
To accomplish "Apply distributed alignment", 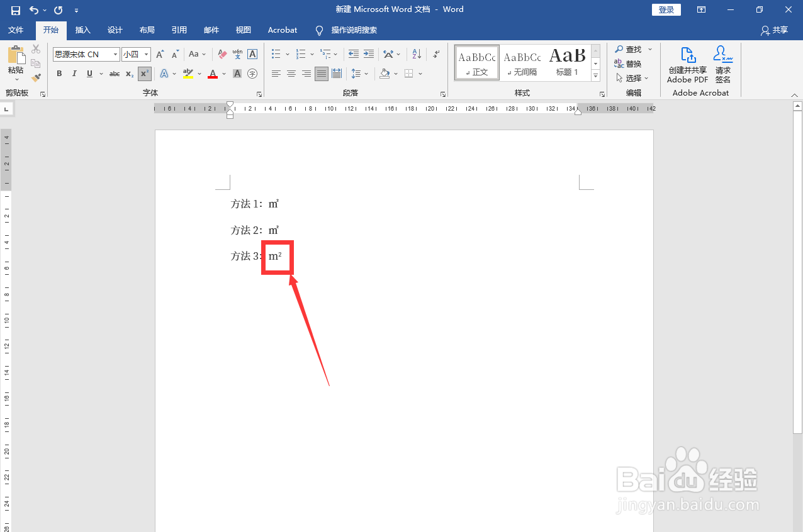I will [x=337, y=74].
